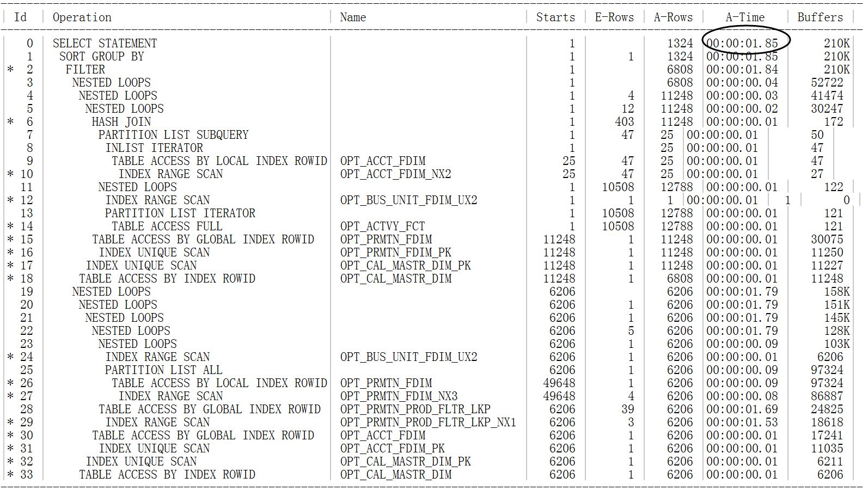The height and width of the screenshot is (490, 868).
Task: Click the E-Rows column header
Action: click(614, 17)
